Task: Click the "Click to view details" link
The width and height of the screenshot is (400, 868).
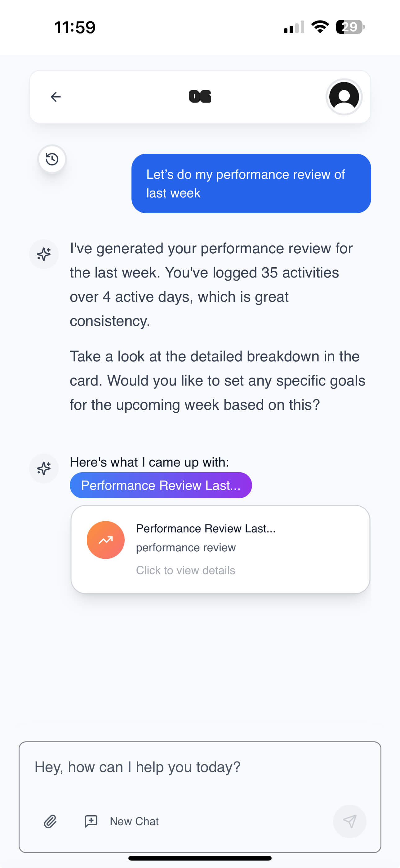Action: click(185, 570)
